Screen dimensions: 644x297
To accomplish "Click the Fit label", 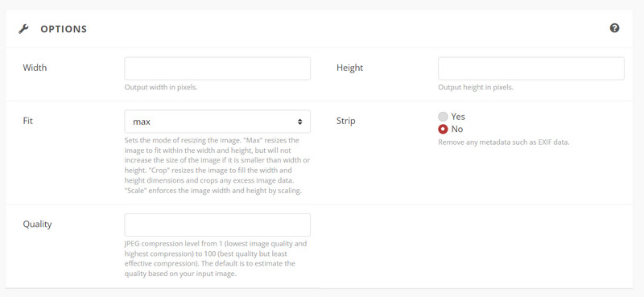I will tap(27, 122).
